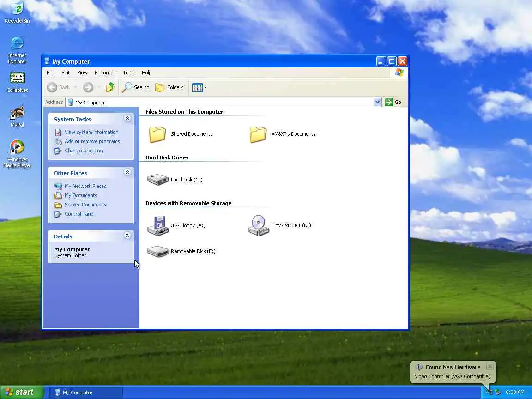Open the View menu
The height and width of the screenshot is (399, 532).
82,73
